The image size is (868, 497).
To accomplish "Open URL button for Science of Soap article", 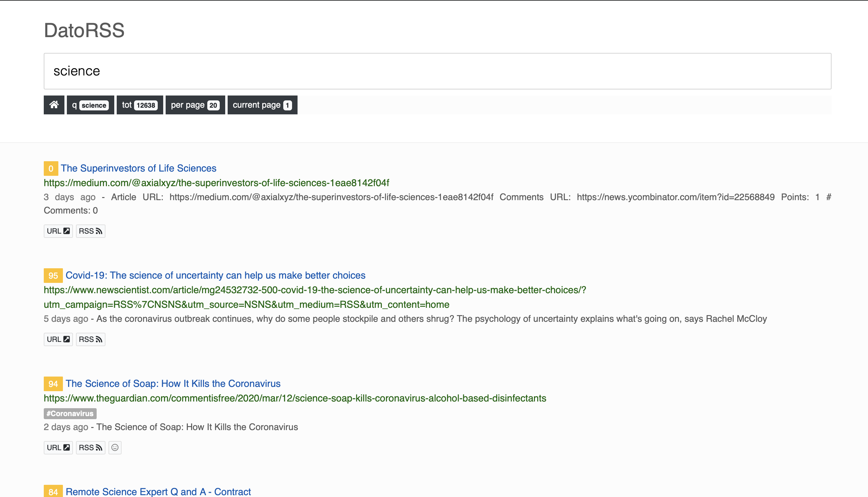I will pos(58,447).
